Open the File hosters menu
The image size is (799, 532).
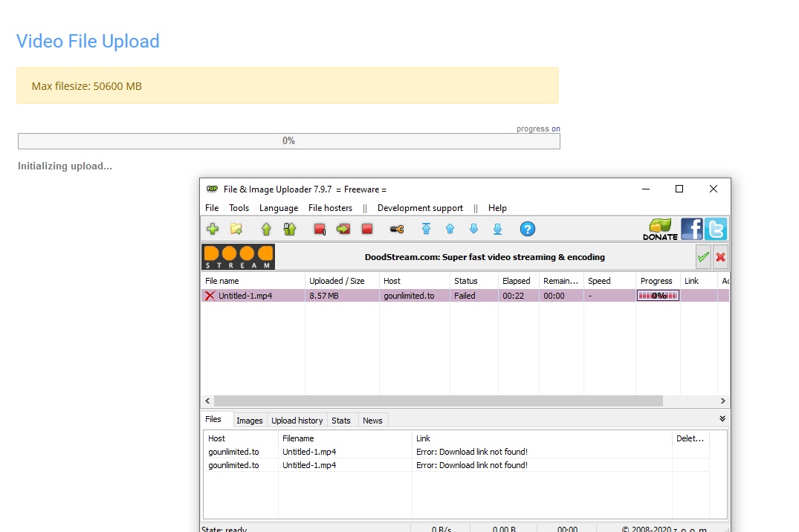click(x=330, y=208)
